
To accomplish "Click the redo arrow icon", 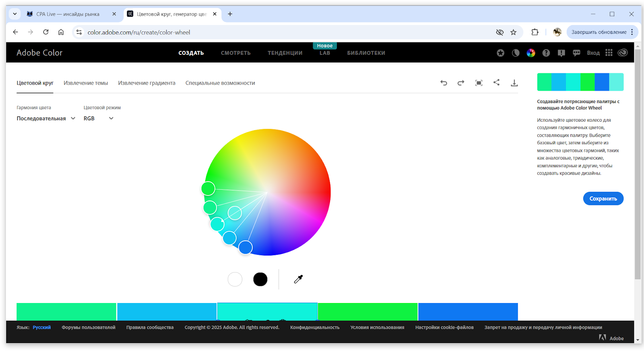I will [461, 83].
